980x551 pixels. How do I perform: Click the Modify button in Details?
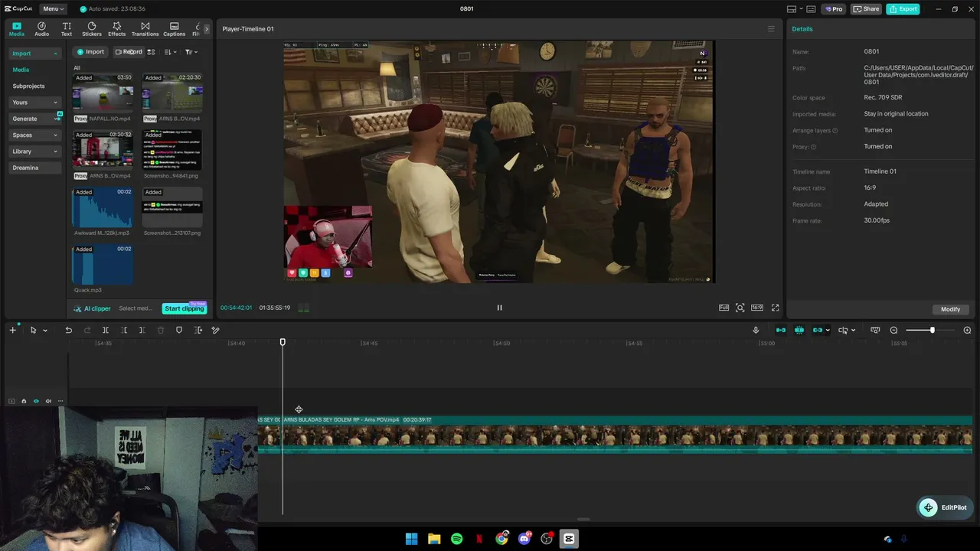(950, 309)
